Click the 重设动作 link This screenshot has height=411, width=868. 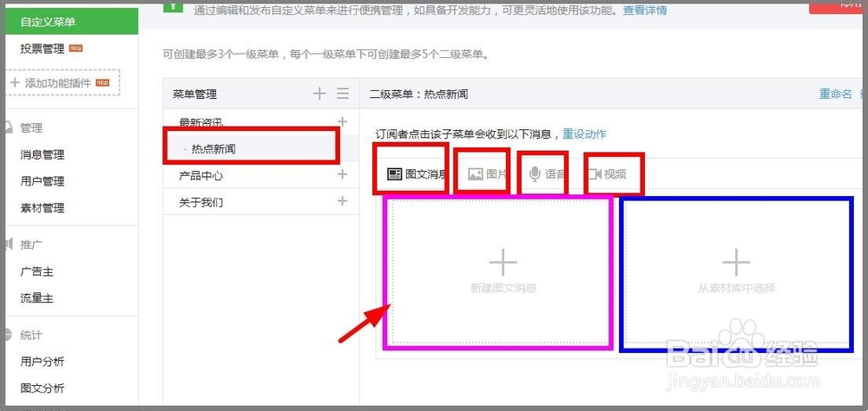[x=584, y=134]
